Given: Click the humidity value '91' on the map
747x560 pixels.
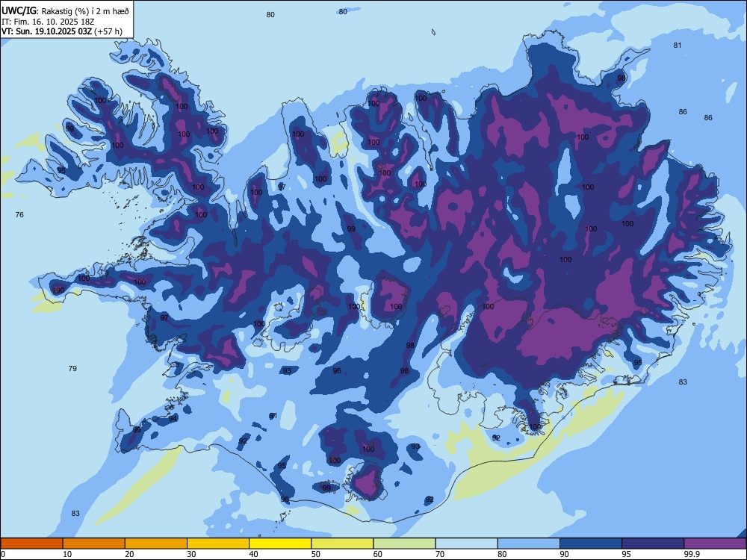Looking at the screenshot, I should coord(273,416).
